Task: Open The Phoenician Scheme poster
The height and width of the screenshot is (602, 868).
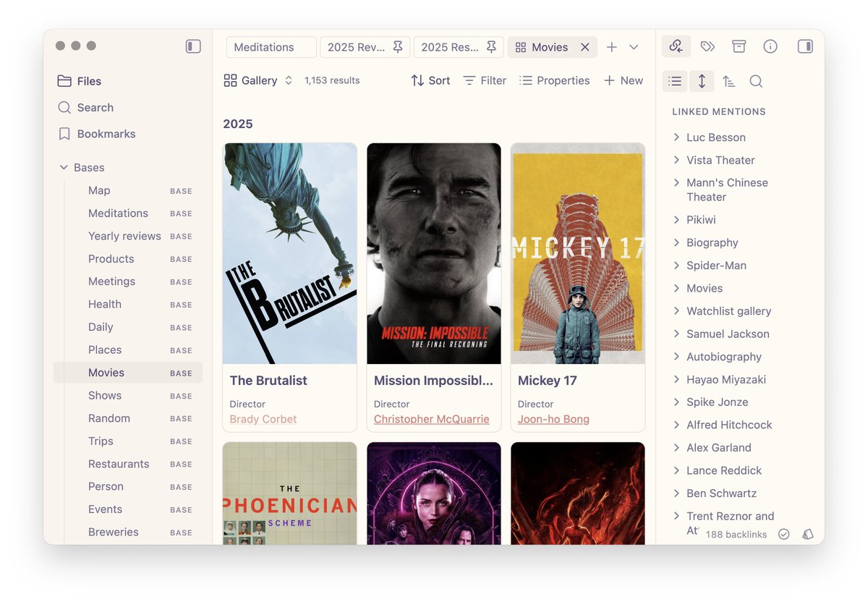Action: 290,493
